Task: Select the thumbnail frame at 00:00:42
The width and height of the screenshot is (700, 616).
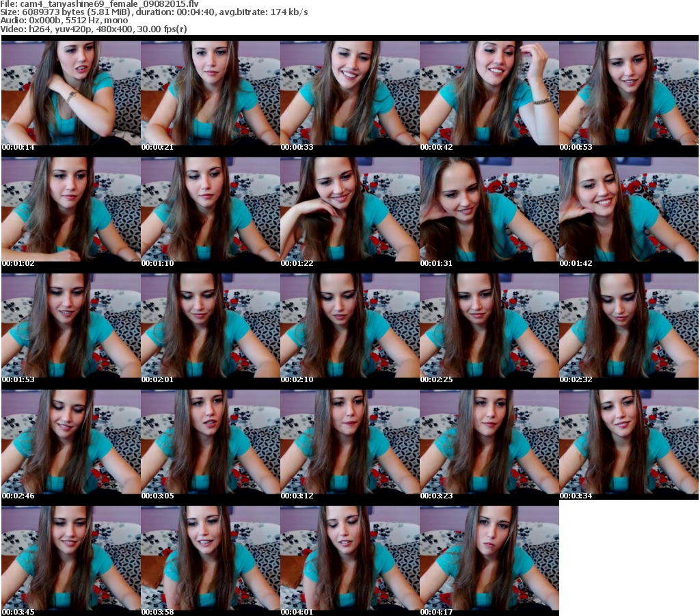Action: click(x=489, y=93)
